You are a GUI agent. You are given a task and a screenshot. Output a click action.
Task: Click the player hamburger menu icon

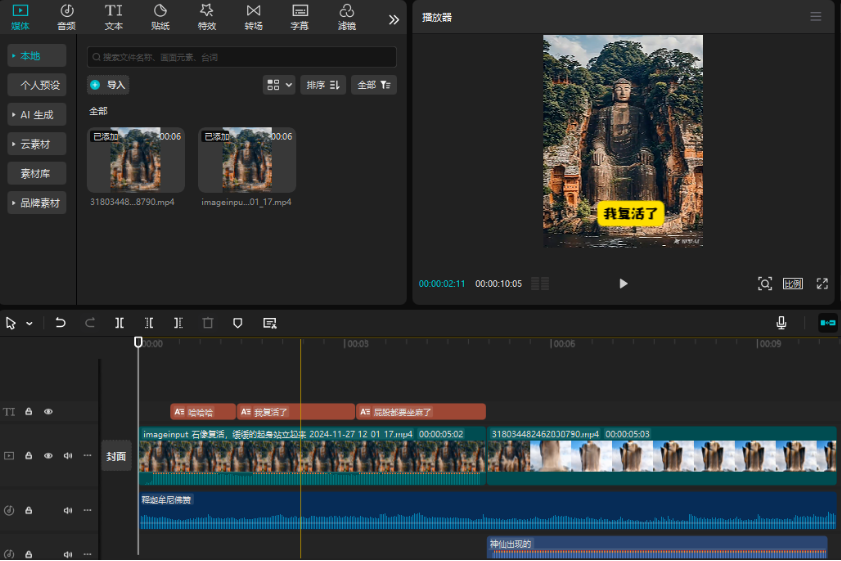pyautogui.click(x=816, y=17)
